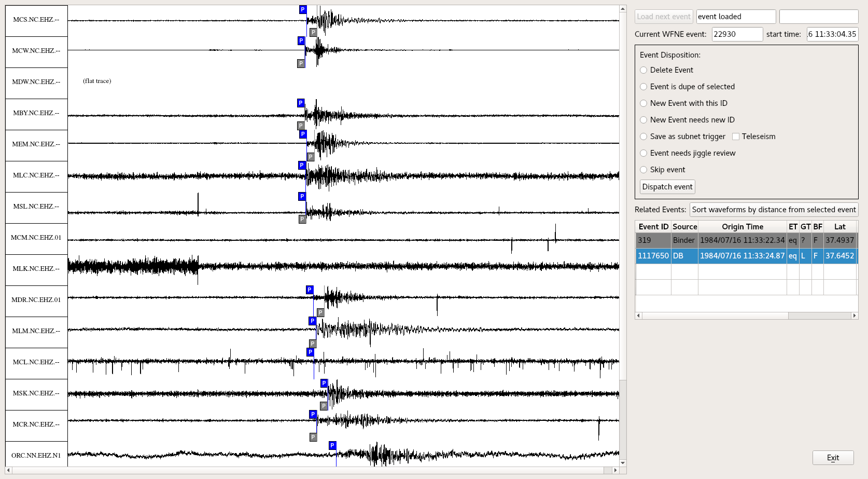Click blue P pick on MBY.NC.EHZ trace
This screenshot has width=868, height=479.
(x=301, y=103)
